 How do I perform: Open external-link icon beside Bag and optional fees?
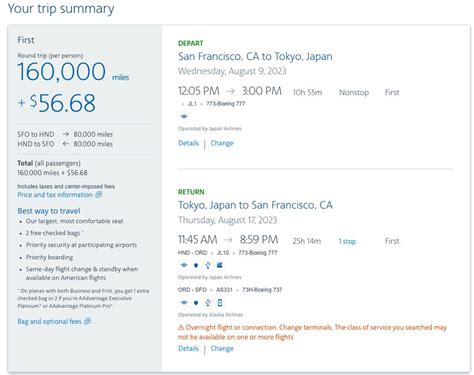point(87,321)
